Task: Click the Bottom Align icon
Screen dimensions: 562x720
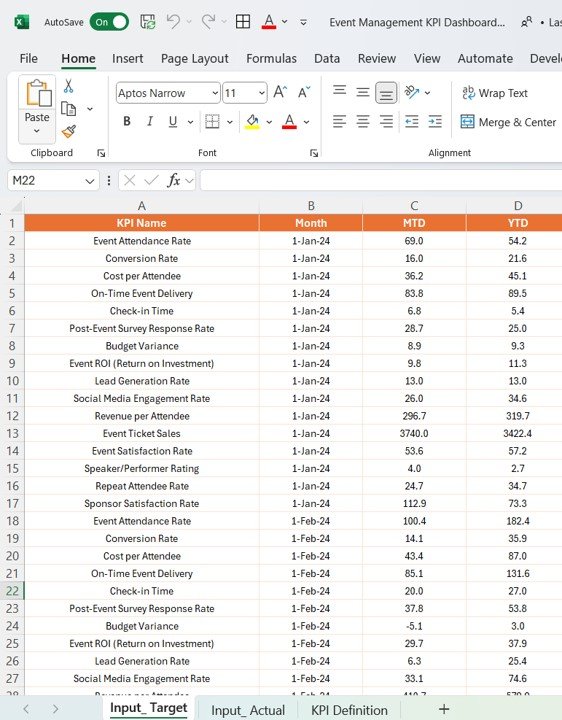Action: pos(386,93)
